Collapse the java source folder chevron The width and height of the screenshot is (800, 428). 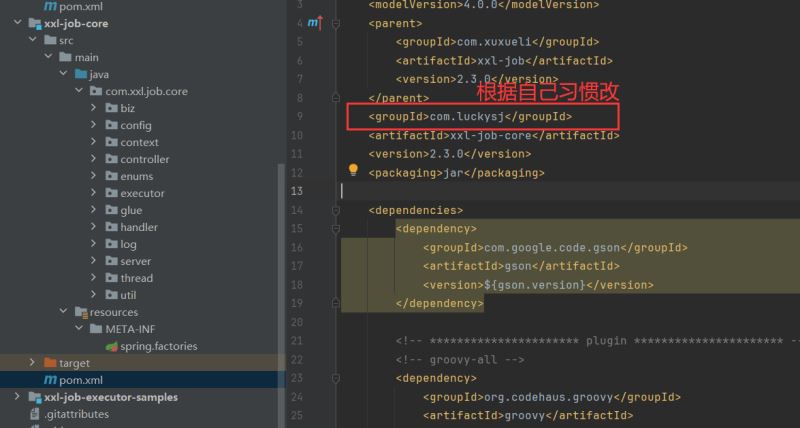tap(63, 74)
